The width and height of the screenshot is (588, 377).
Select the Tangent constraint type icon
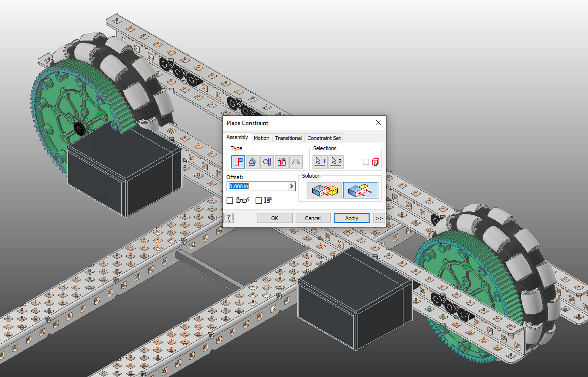[x=267, y=162]
